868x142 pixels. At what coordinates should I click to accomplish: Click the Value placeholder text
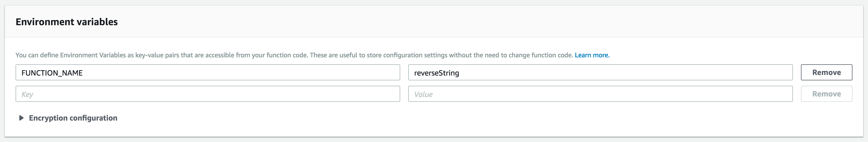point(423,95)
